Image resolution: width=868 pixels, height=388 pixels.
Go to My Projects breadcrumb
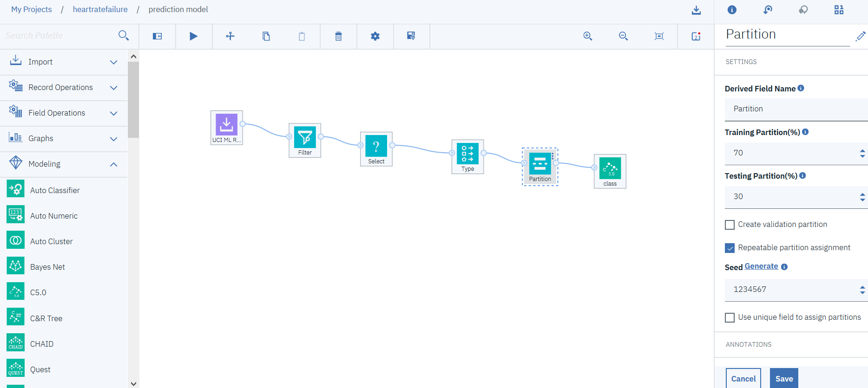point(32,9)
